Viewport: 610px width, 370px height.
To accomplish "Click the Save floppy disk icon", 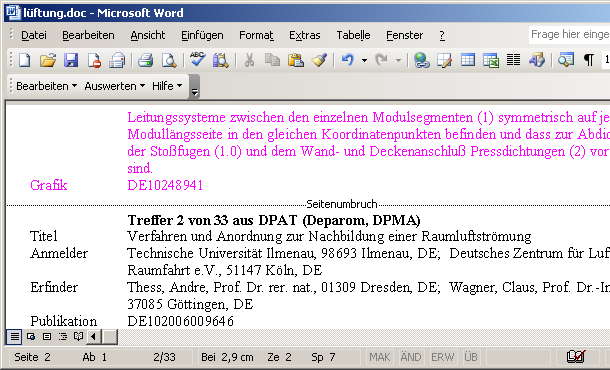I will pyautogui.click(x=71, y=60).
